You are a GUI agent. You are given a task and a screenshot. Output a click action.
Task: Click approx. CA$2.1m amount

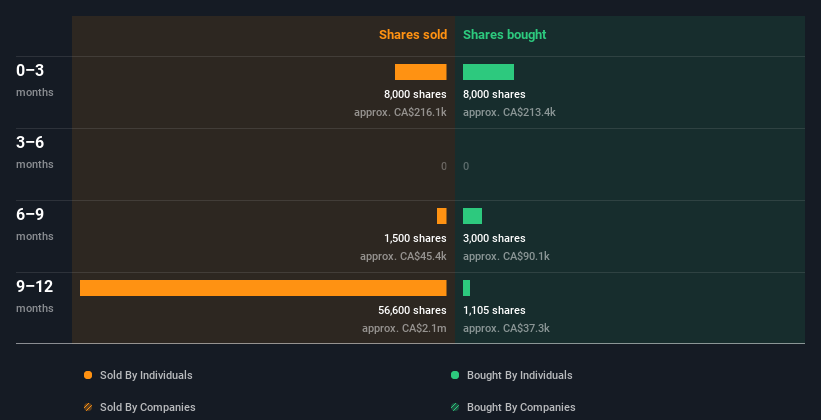[405, 329]
